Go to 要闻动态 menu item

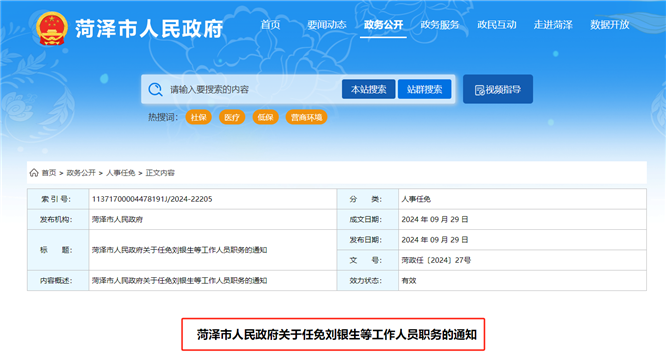point(327,25)
